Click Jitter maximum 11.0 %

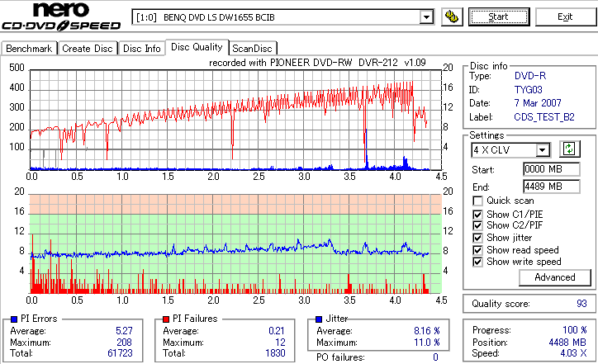click(427, 343)
